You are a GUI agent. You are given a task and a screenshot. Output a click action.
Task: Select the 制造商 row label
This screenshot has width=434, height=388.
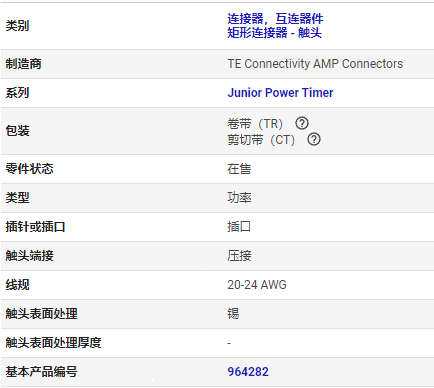(x=23, y=64)
